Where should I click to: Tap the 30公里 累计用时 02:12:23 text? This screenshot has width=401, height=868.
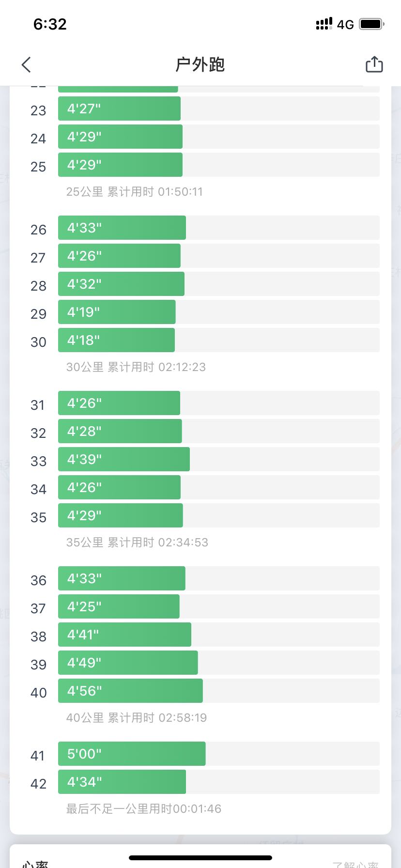[x=136, y=367]
